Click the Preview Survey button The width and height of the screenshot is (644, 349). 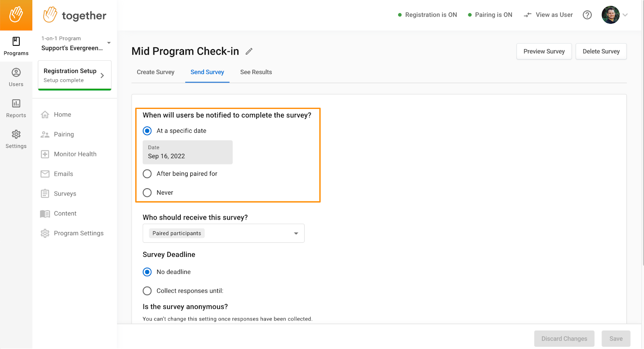[x=544, y=51]
